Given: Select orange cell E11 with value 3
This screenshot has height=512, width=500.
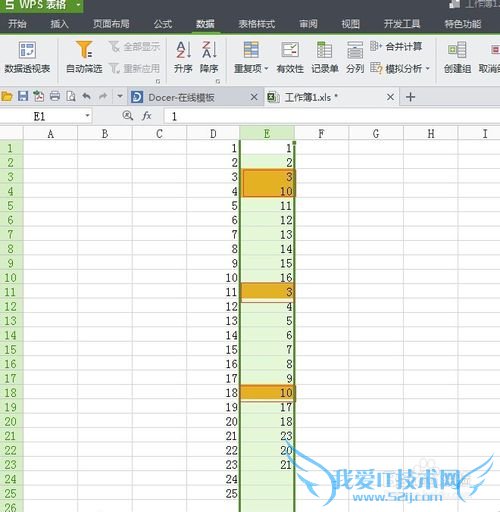Looking at the screenshot, I should (x=267, y=292).
